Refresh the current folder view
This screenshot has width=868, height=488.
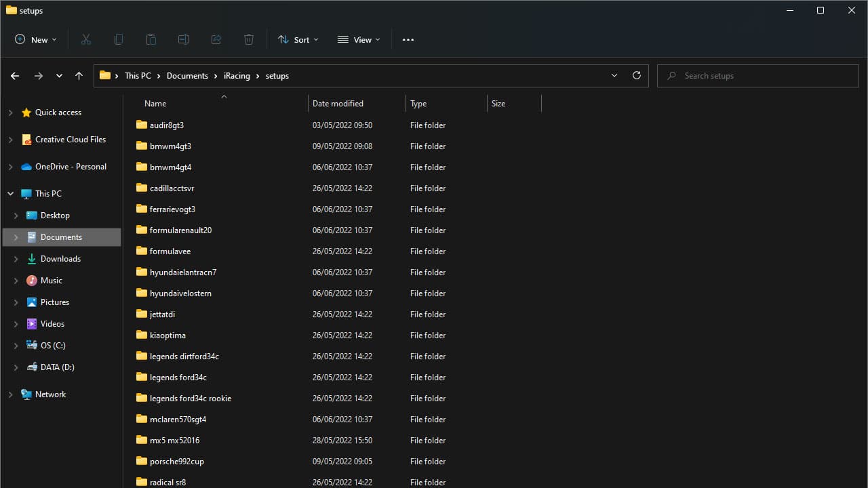636,75
